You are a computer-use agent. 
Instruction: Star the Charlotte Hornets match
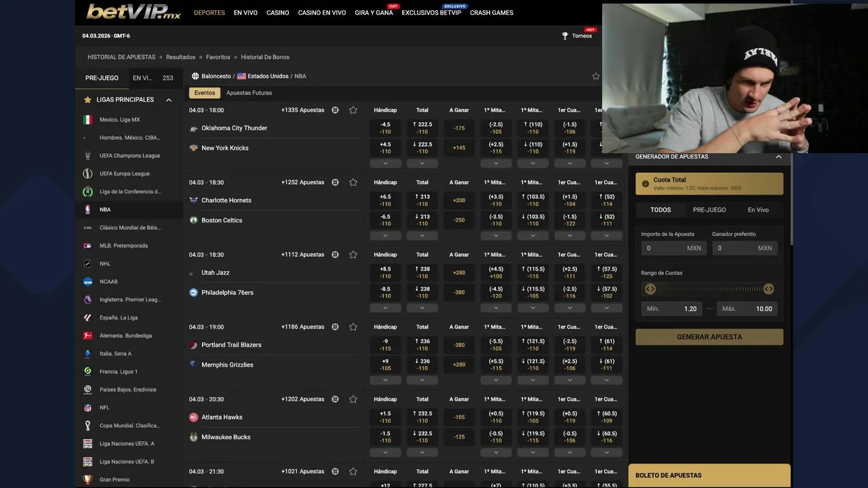[353, 182]
